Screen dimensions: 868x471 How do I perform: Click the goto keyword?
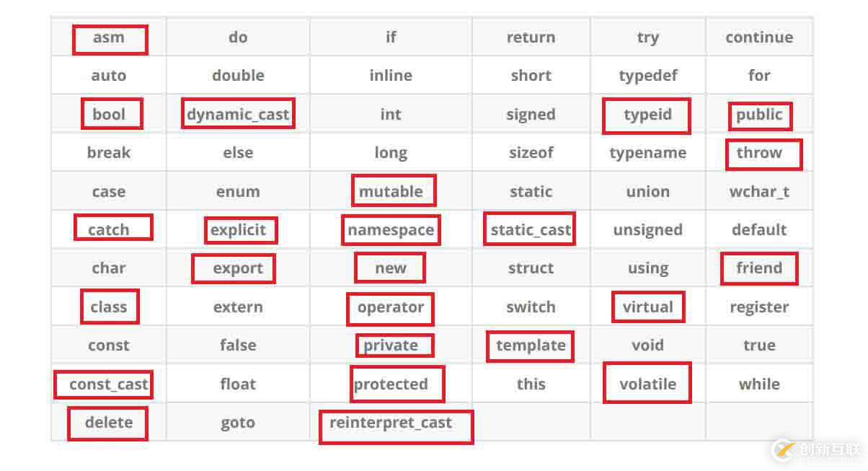[238, 423]
